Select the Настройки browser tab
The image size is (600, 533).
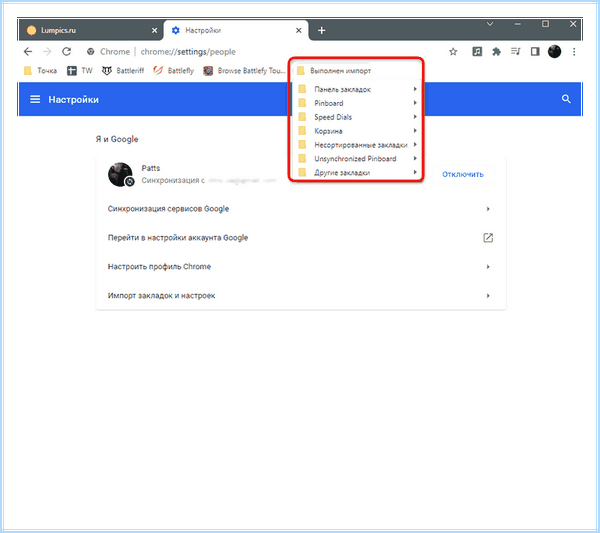pyautogui.click(x=236, y=30)
